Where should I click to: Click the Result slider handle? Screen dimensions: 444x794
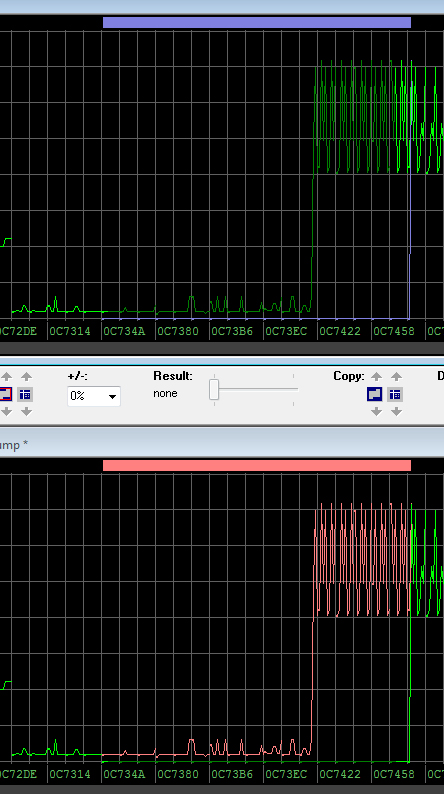tap(214, 390)
